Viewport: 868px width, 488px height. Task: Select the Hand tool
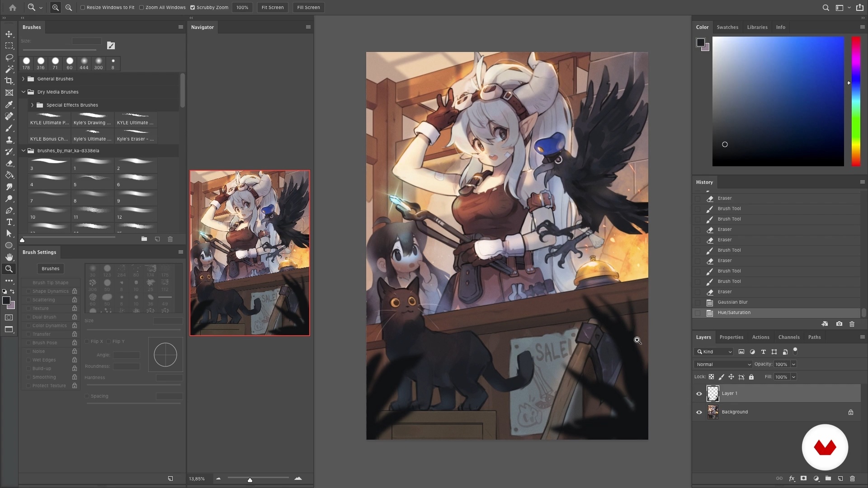tap(9, 257)
